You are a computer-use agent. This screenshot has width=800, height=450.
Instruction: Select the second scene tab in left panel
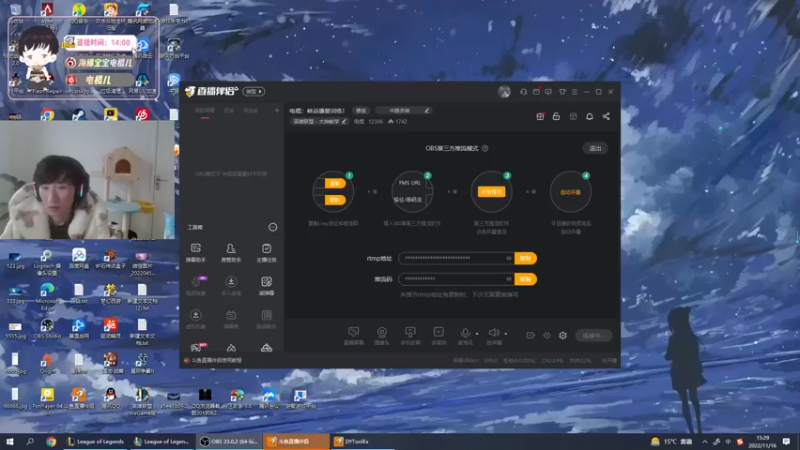tap(230, 111)
